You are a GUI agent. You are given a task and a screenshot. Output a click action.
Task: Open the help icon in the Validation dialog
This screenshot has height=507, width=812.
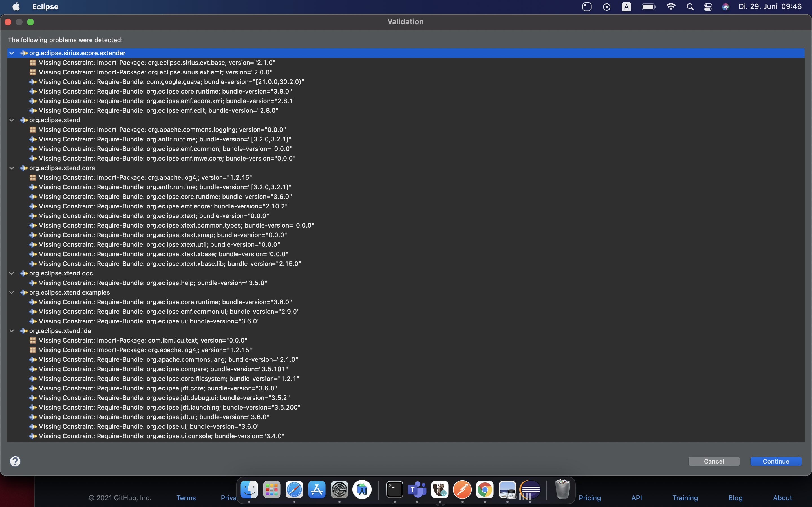point(15,461)
